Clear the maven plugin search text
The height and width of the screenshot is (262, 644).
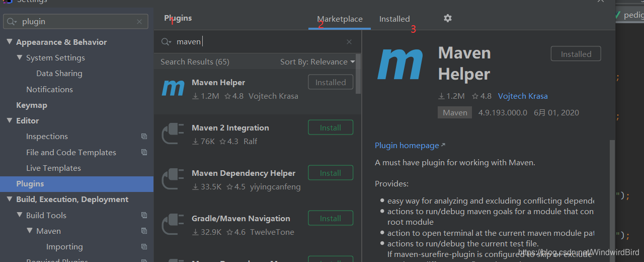(349, 42)
